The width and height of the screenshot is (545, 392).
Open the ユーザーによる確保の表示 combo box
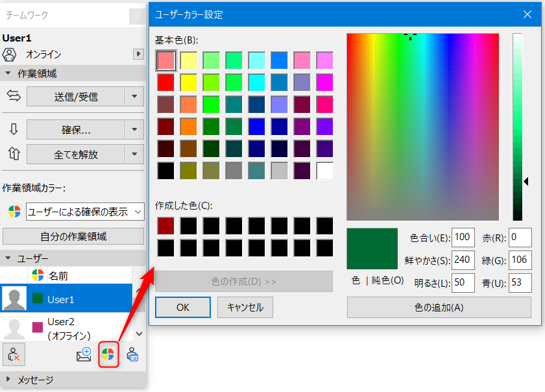(x=85, y=212)
